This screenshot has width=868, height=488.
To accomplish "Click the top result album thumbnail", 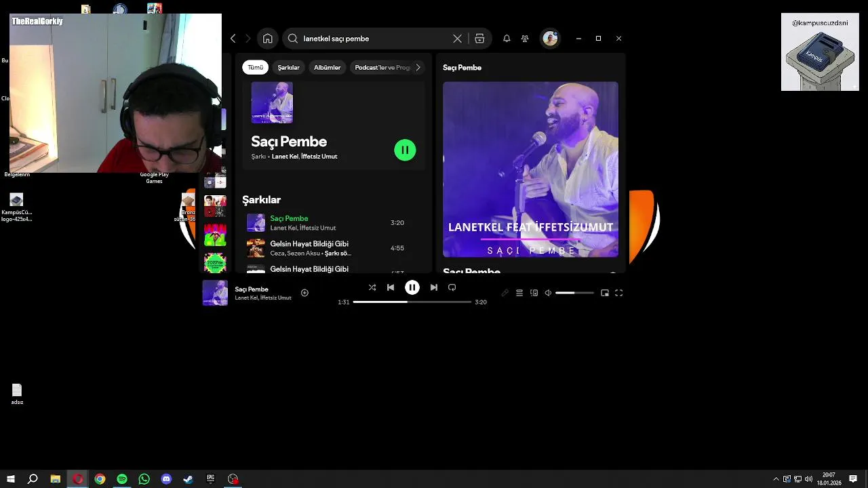I will [272, 102].
